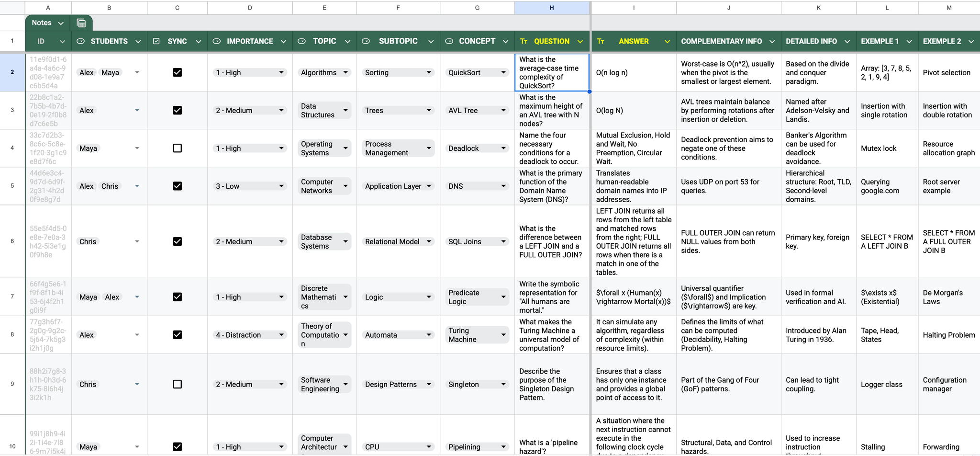Image resolution: width=980 pixels, height=456 pixels.
Task: Click the dropdown-type icon in CONCEPT header
Action: pos(449,41)
